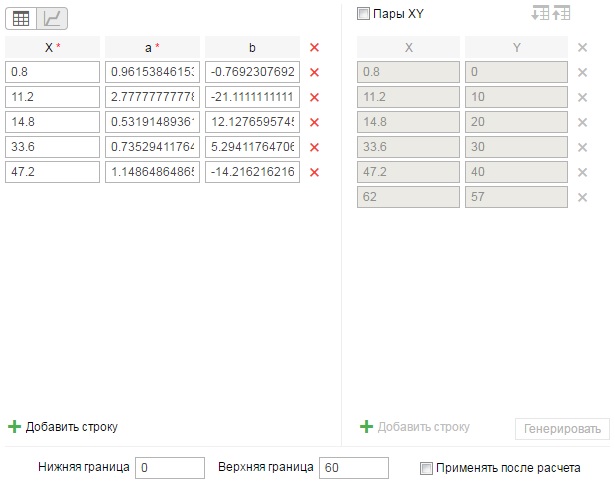The image size is (615, 487).
Task: Switch to the table view icon
Action: pyautogui.click(x=20, y=18)
